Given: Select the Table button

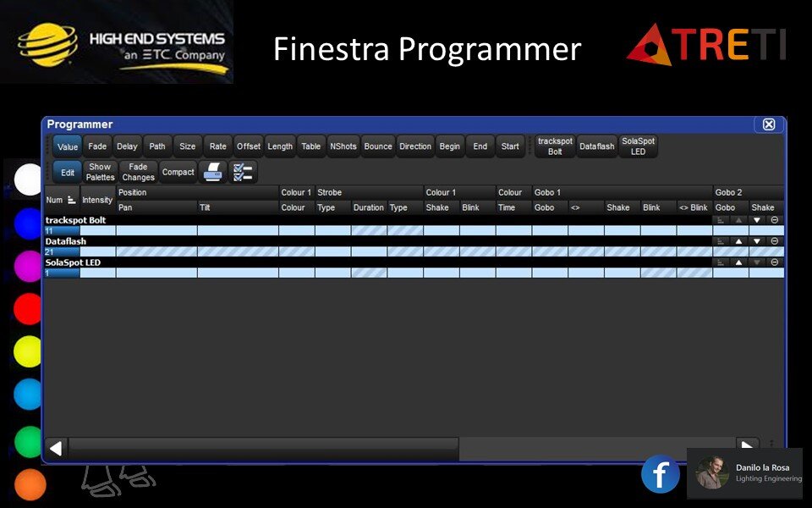Looking at the screenshot, I should 310,146.
